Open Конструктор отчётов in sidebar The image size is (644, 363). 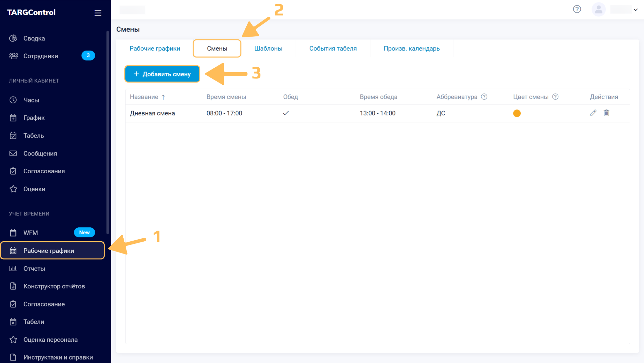point(54,286)
